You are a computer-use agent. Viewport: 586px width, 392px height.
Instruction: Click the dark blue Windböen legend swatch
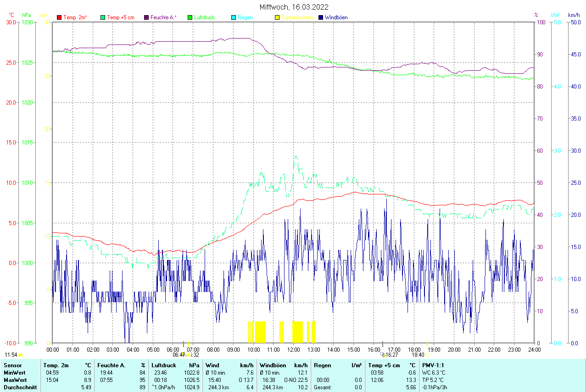(x=321, y=17)
